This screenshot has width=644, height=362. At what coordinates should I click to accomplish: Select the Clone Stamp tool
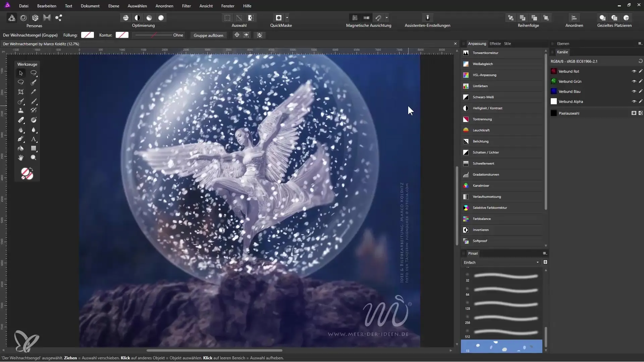click(21, 111)
